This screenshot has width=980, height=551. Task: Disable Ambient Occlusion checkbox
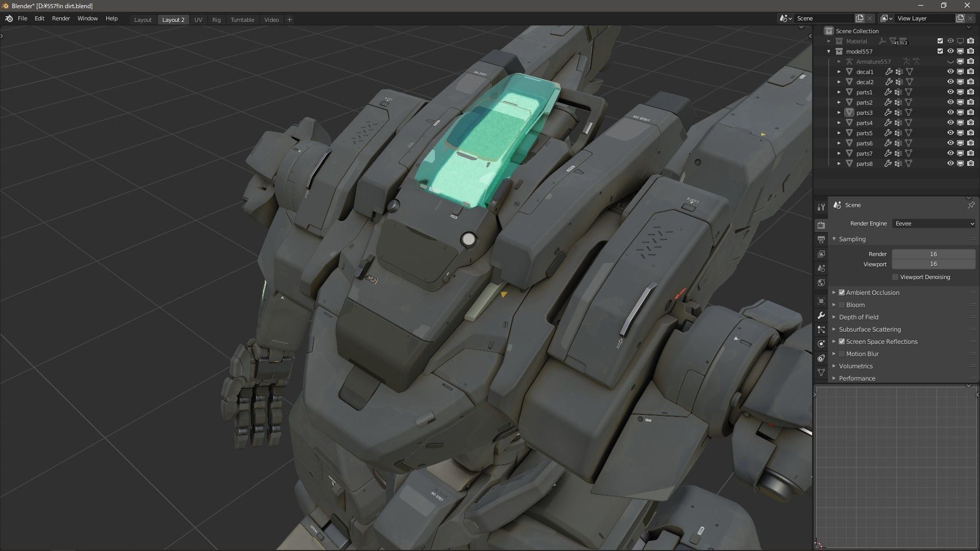pyautogui.click(x=842, y=292)
